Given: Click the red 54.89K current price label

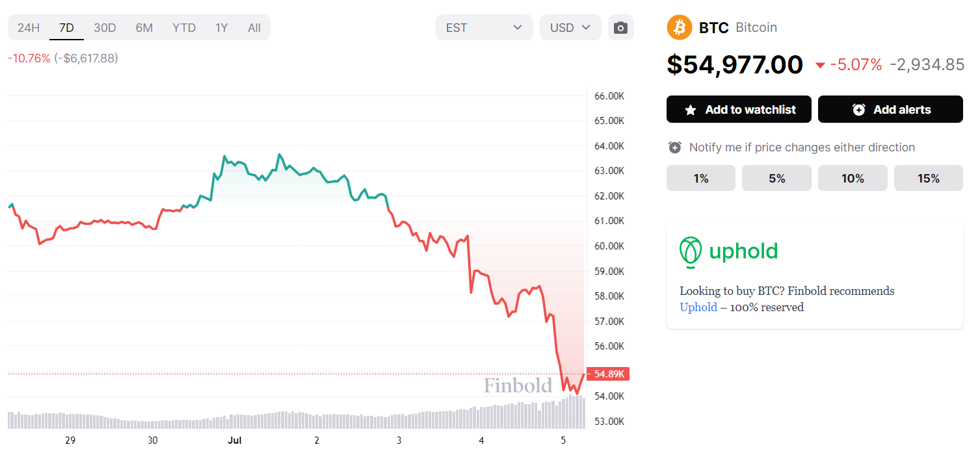Looking at the screenshot, I should pyautogui.click(x=607, y=374).
